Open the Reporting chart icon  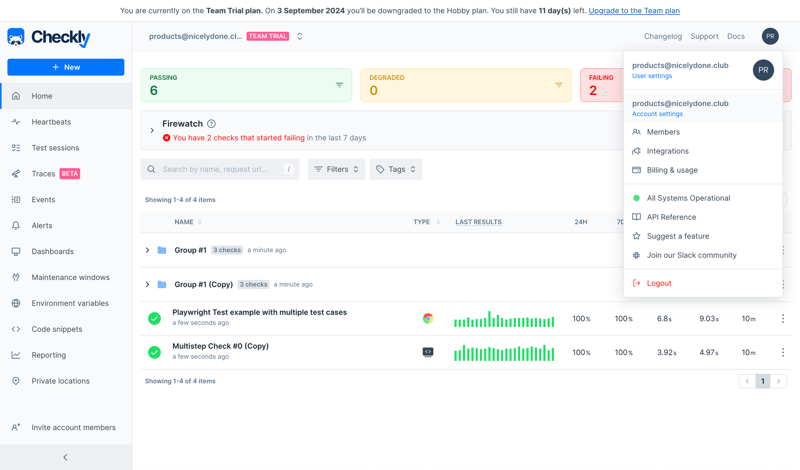point(16,355)
